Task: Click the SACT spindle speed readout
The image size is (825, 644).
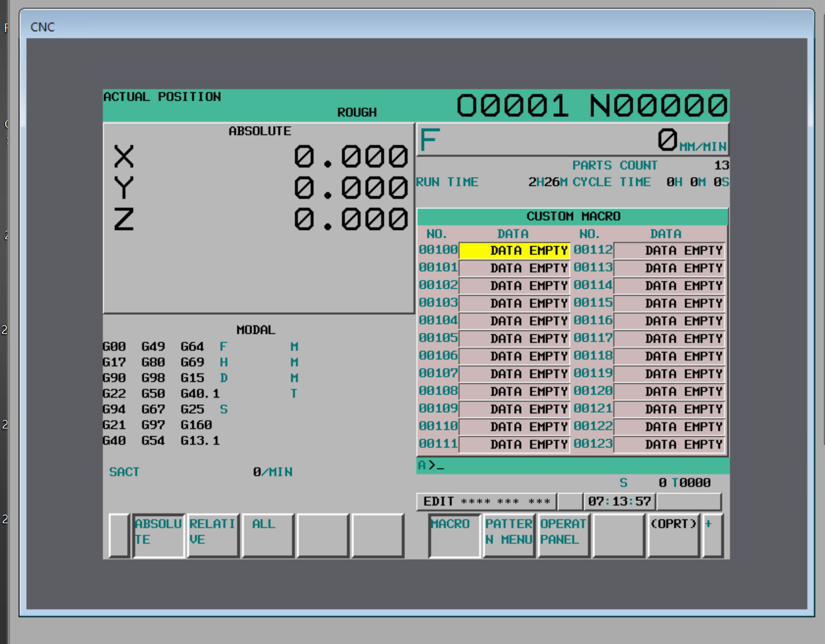Action: tap(201, 472)
